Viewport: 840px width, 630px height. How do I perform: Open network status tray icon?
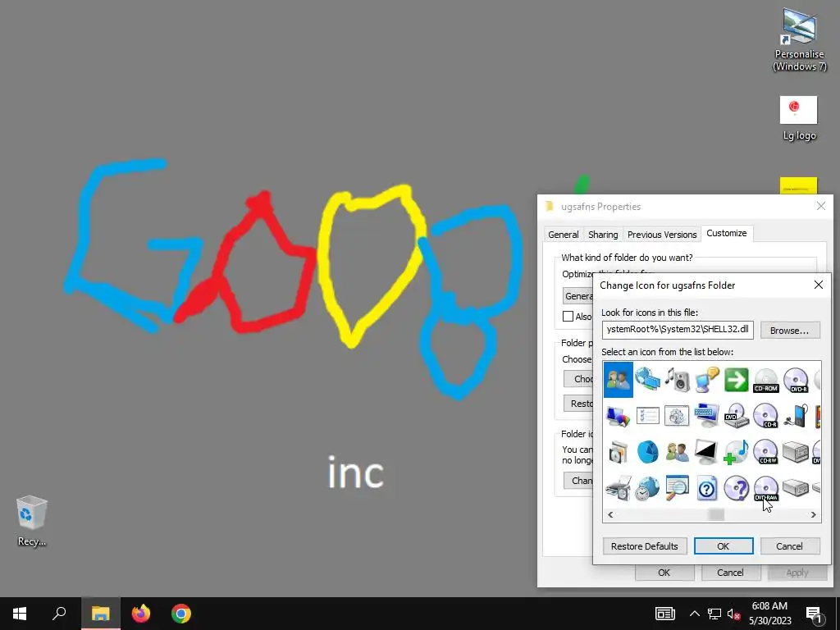[714, 614]
